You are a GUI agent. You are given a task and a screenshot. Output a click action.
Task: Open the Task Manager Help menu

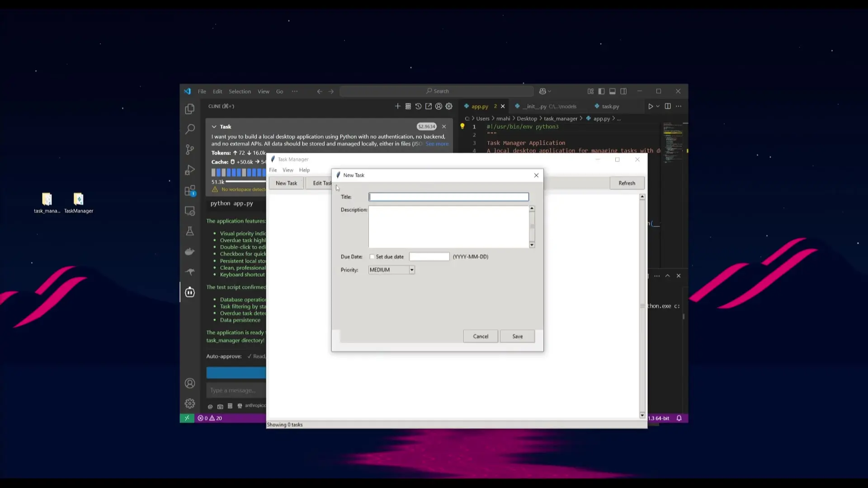[304, 170]
